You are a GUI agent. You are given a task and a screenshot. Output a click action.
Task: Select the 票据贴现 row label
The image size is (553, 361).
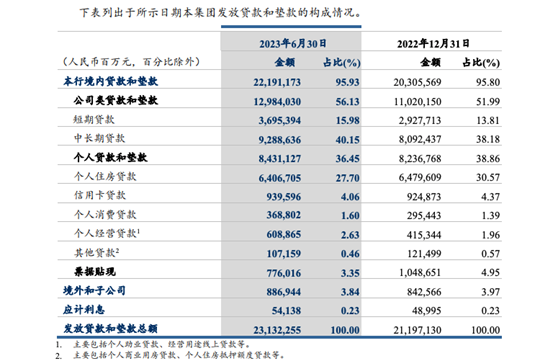[95, 271]
